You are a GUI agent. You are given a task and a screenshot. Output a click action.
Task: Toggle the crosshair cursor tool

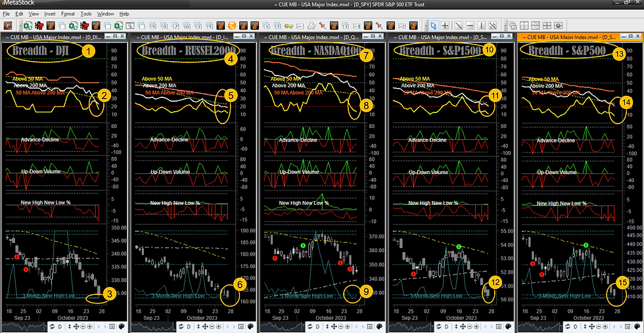click(445, 26)
